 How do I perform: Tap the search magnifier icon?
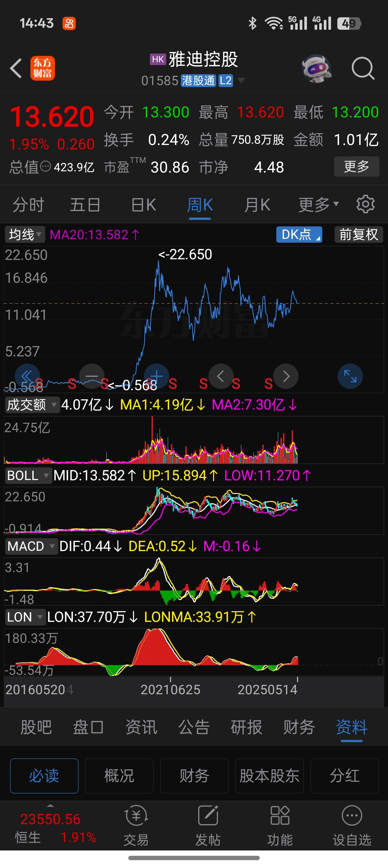coord(363,68)
